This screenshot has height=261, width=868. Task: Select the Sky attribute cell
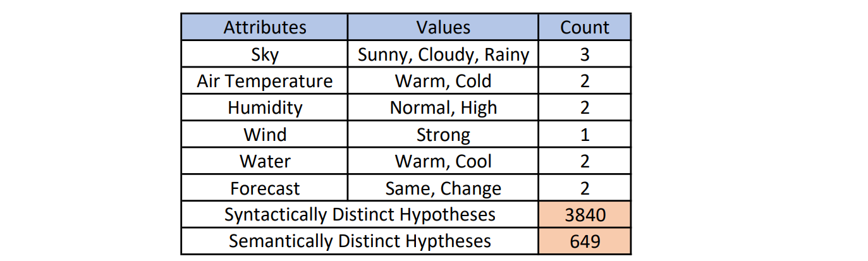coord(264,54)
